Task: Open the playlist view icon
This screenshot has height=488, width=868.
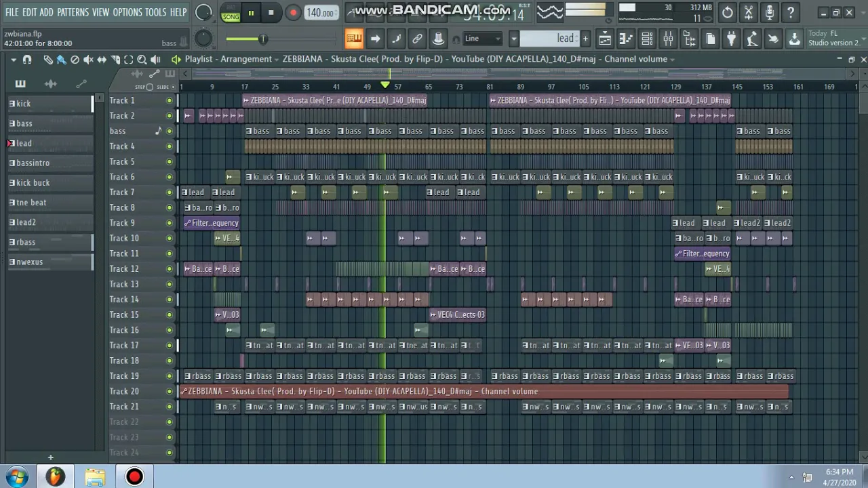Action: (604, 39)
